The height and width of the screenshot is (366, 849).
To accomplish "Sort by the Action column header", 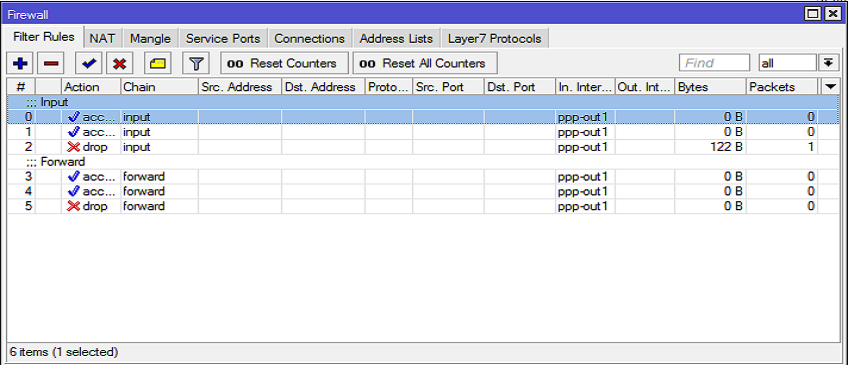I will (91, 87).
